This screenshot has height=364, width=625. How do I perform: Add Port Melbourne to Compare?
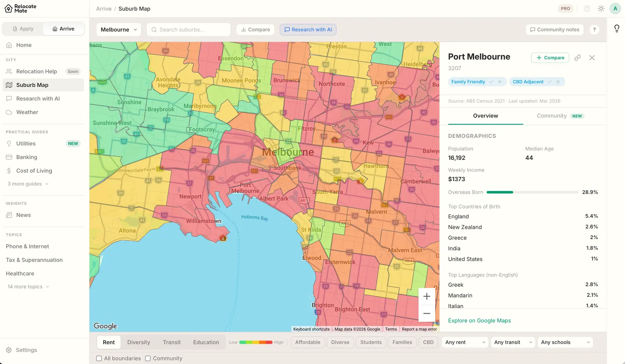[x=550, y=58]
